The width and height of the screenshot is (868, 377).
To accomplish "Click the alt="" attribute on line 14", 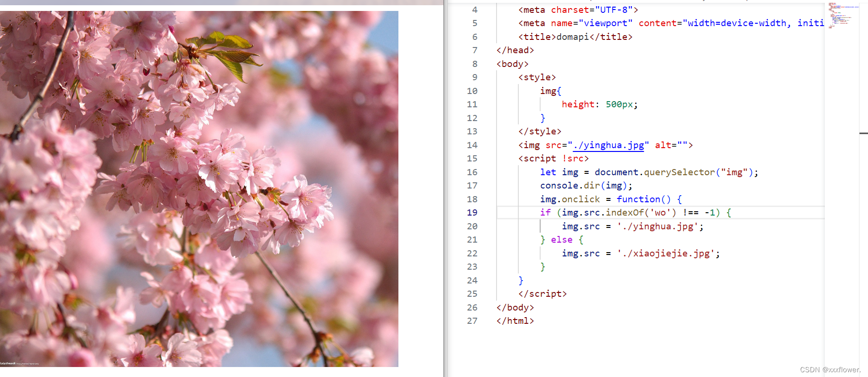I will [671, 145].
